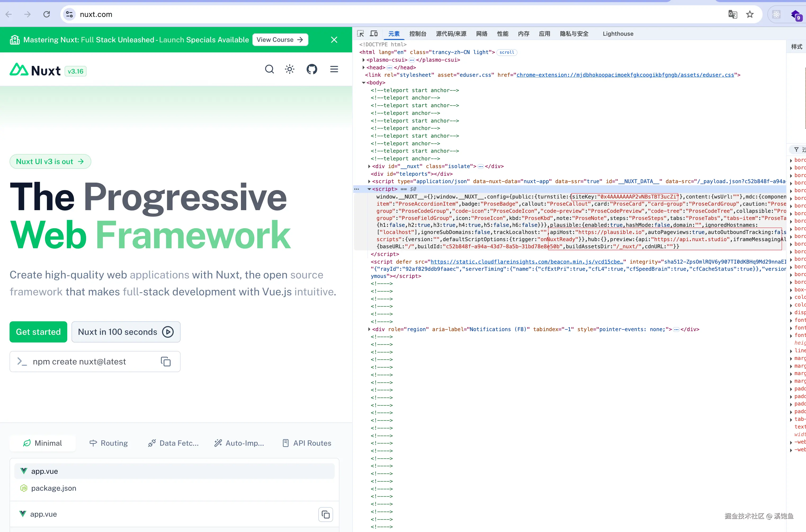Viewport: 806px width, 532px height.
Task: Select the Routing example tab
Action: [109, 443]
